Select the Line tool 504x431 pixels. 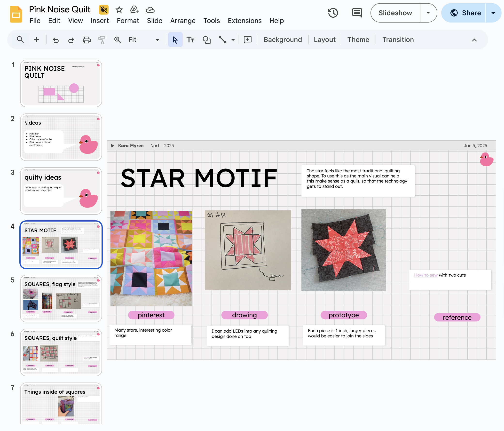pos(222,40)
